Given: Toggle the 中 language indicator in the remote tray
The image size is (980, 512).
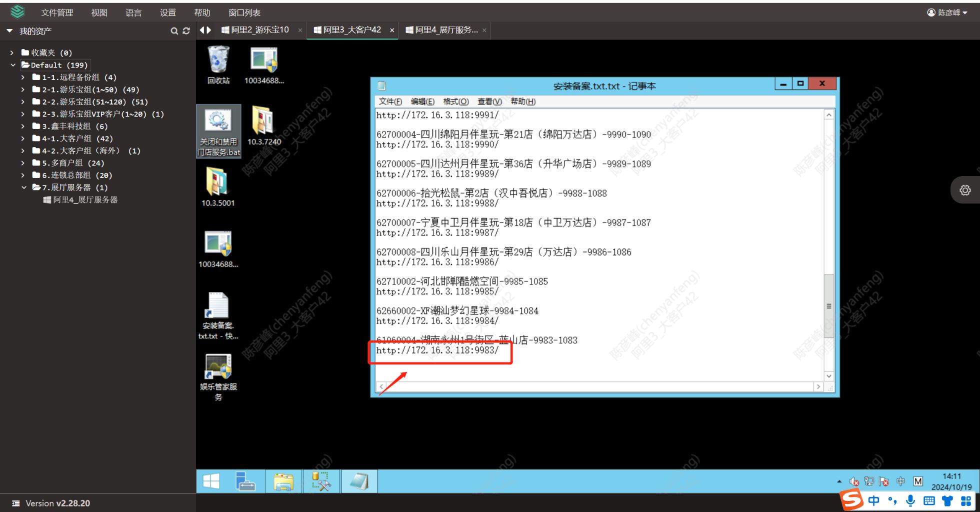Looking at the screenshot, I should 900,481.
